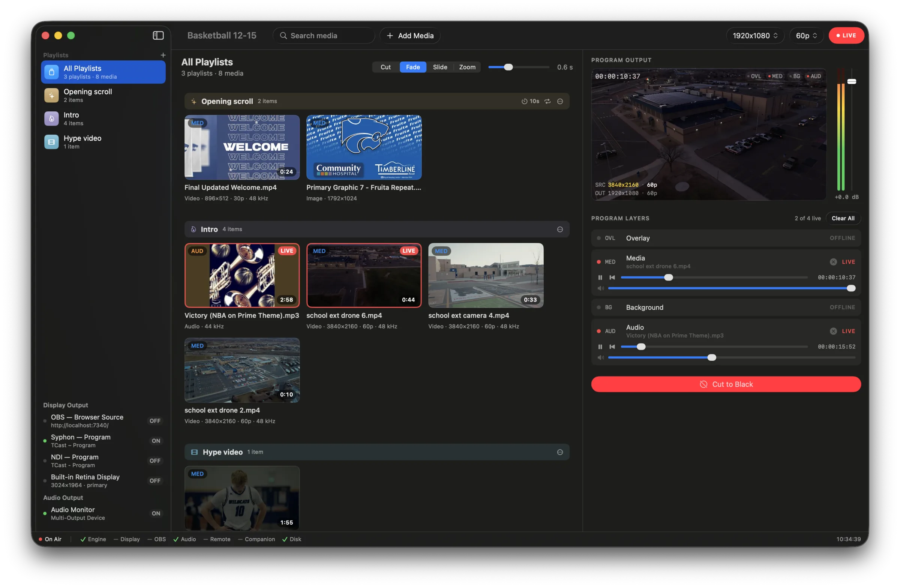Image resolution: width=900 pixels, height=588 pixels.
Task: Click the Media layer playback scrubber
Action: click(714, 277)
